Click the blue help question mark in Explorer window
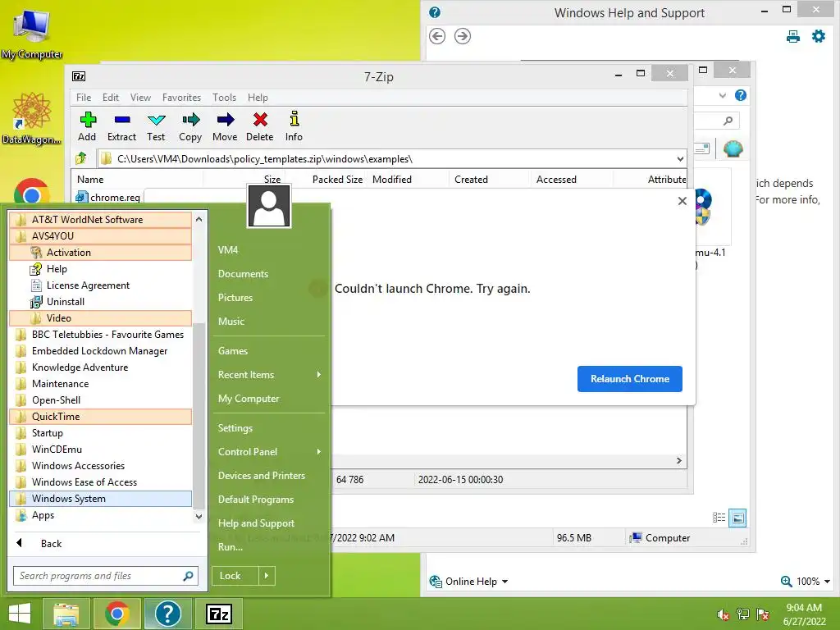 pos(741,95)
